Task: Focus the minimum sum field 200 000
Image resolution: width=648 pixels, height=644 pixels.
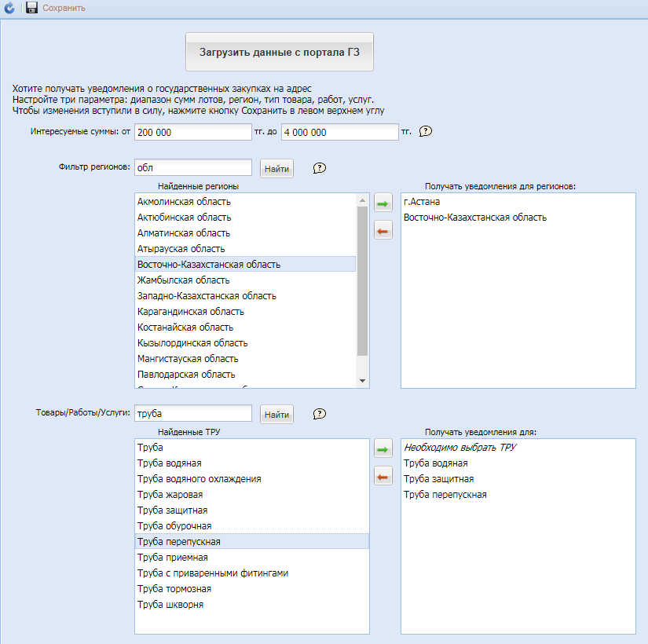Action: 193,132
